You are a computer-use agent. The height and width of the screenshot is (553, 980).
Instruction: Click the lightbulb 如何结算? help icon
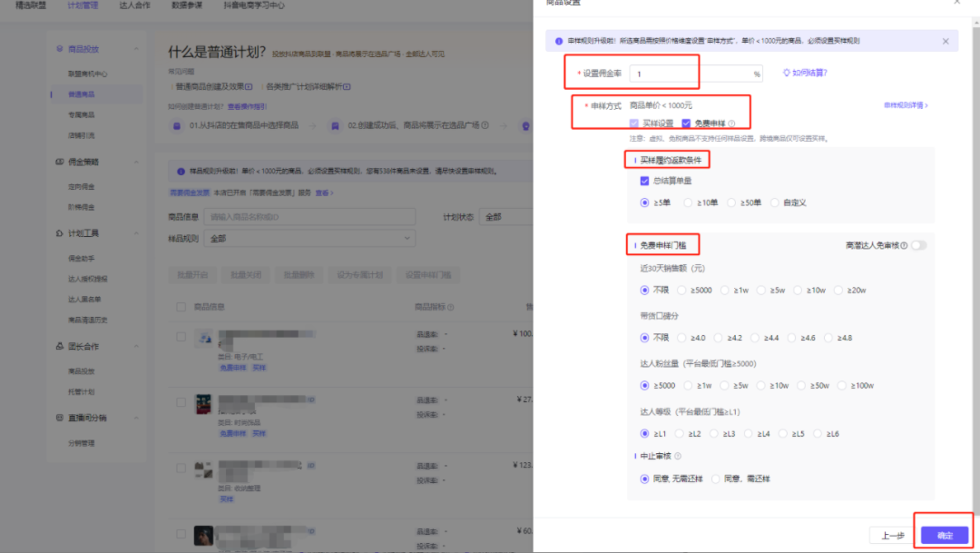(x=787, y=73)
